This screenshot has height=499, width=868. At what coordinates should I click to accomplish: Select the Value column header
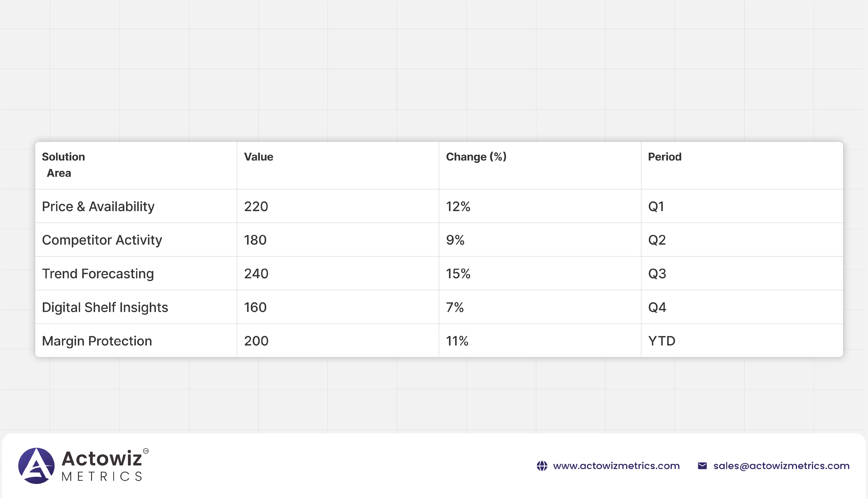[x=258, y=157]
